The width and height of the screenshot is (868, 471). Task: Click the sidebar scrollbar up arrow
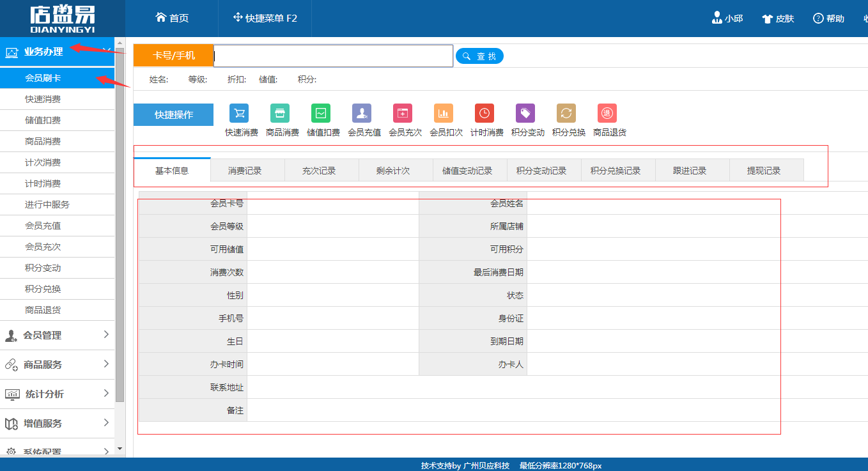120,42
